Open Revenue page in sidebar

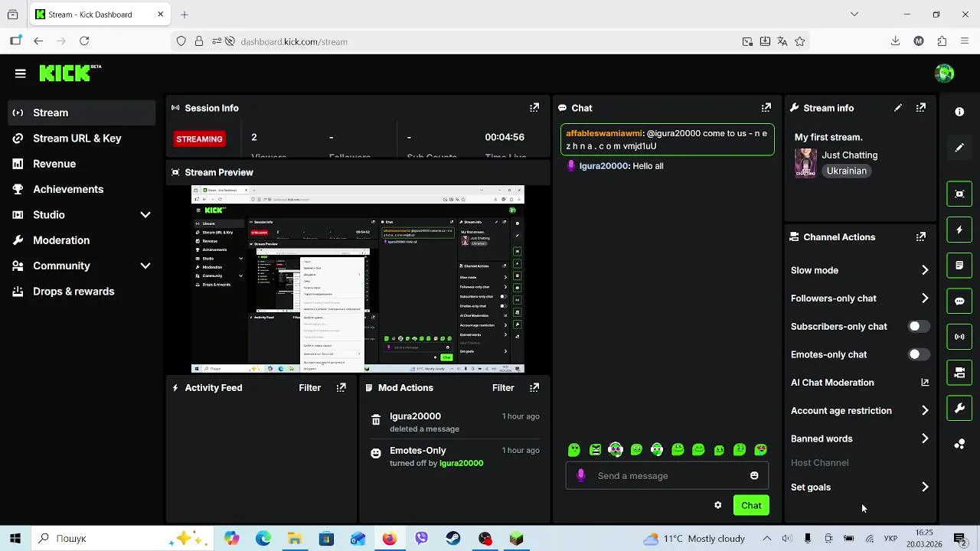click(x=82, y=164)
